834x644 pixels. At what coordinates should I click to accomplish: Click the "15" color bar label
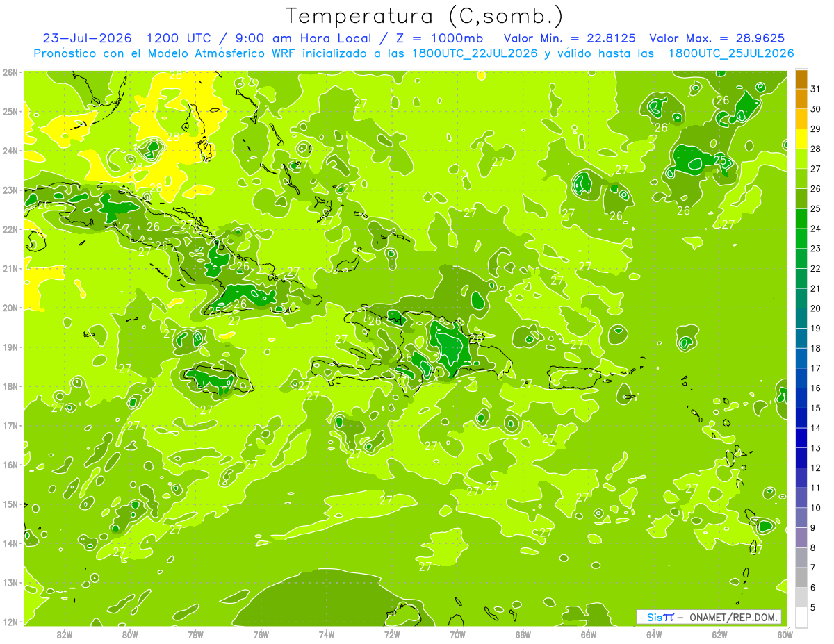coord(816,408)
